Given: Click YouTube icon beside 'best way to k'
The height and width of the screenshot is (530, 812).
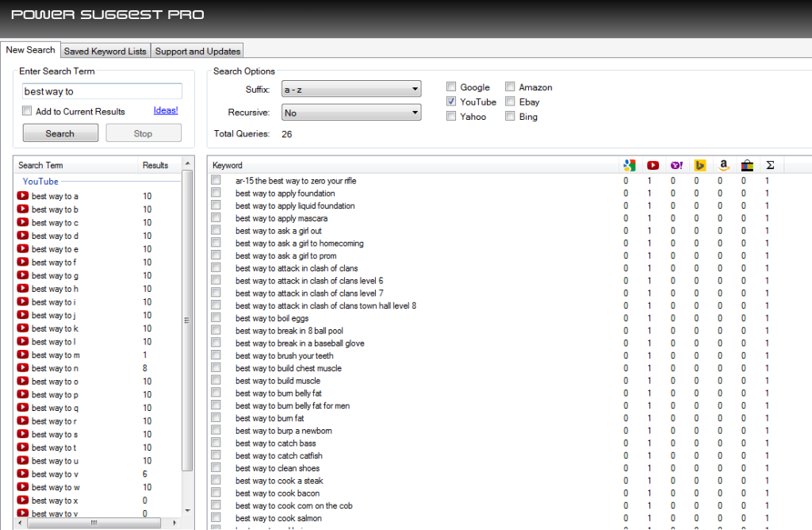Looking at the screenshot, I should pyautogui.click(x=23, y=328).
